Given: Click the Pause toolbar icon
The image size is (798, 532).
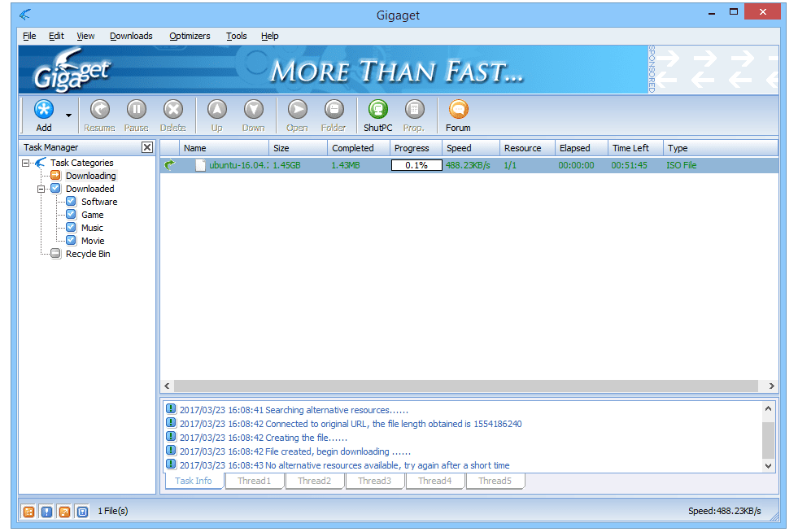Looking at the screenshot, I should click(x=136, y=110).
